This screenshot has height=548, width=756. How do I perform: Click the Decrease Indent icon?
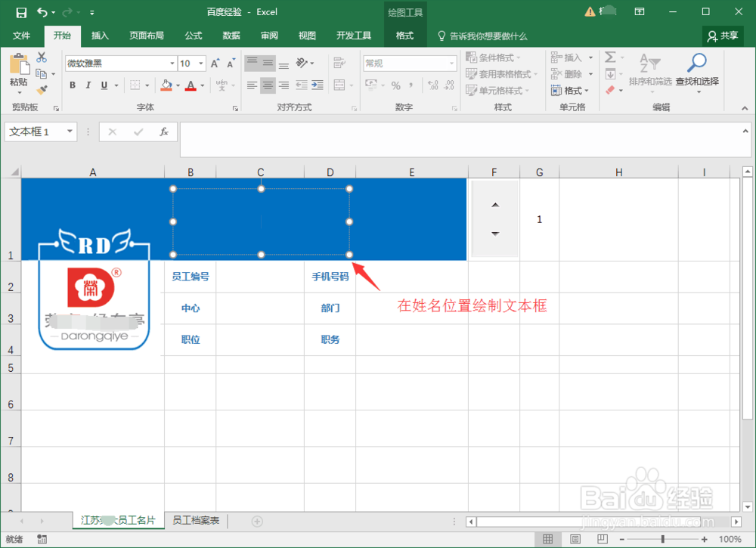click(x=302, y=85)
